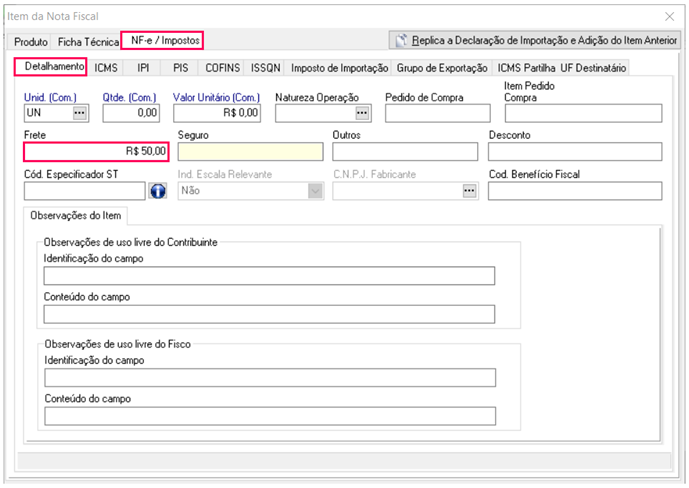Select the COFINS sub-tab

coord(222,68)
